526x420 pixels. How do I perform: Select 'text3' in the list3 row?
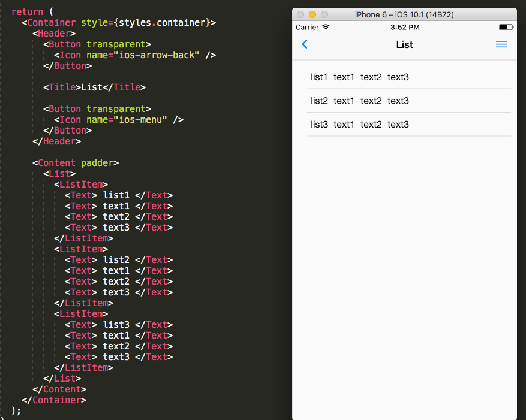(x=398, y=125)
